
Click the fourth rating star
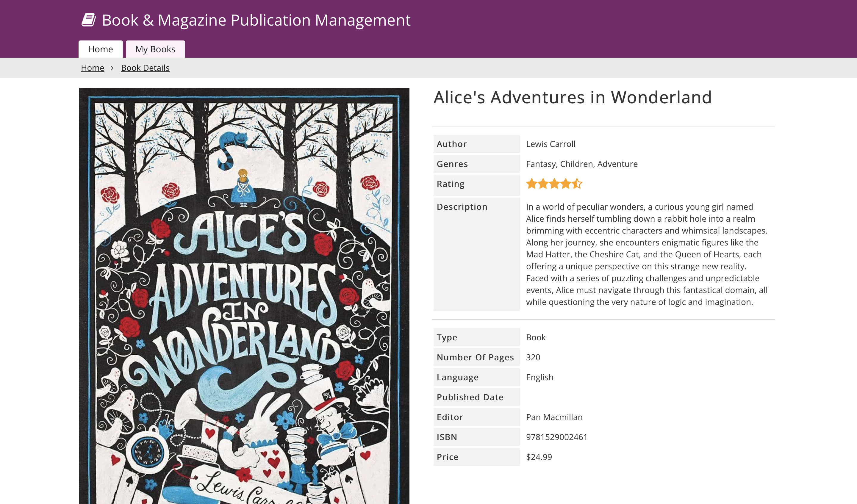(566, 184)
